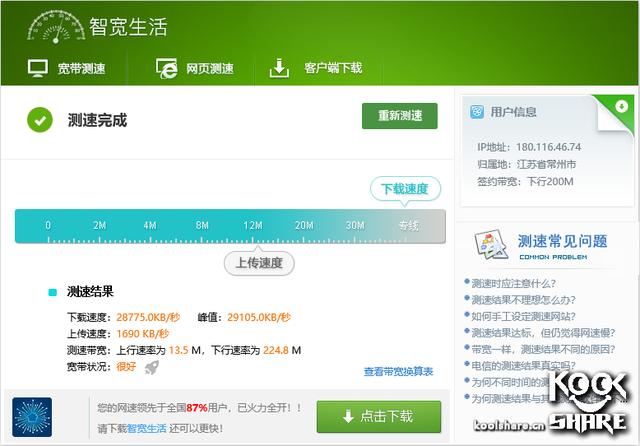This screenshot has width=640, height=446.
Task: Click the green corner download arrow icon
Action: point(621,107)
